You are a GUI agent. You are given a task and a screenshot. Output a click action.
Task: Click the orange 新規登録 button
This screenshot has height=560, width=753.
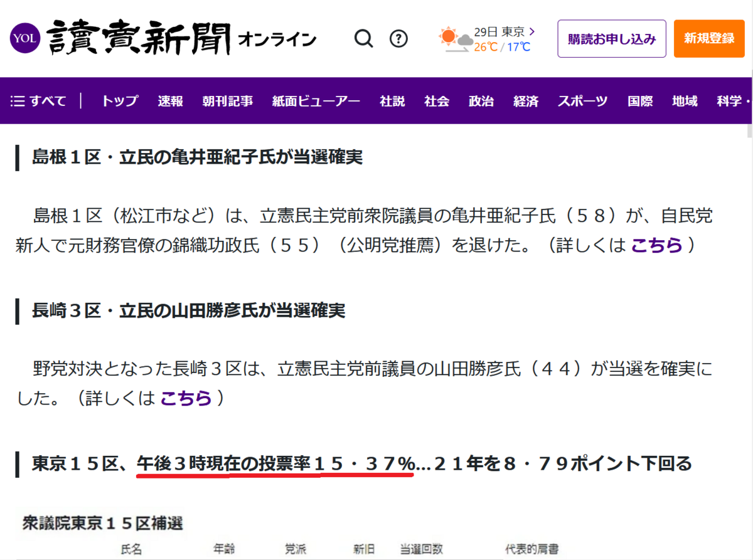click(709, 39)
